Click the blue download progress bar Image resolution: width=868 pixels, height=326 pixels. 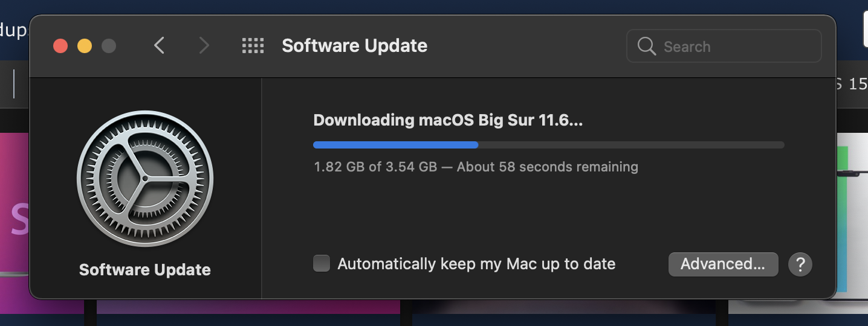(x=395, y=145)
